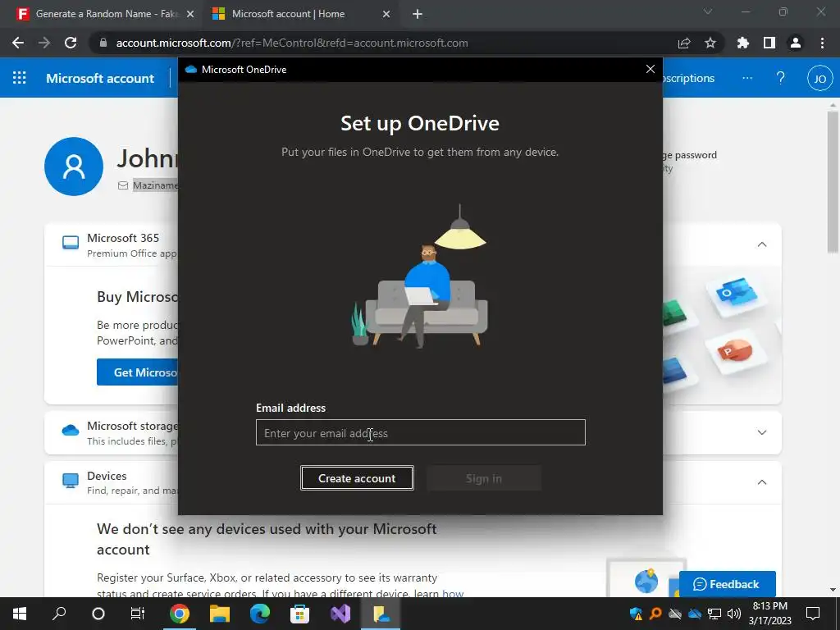Open the help question mark icon
The image size is (840, 630).
[781, 78]
